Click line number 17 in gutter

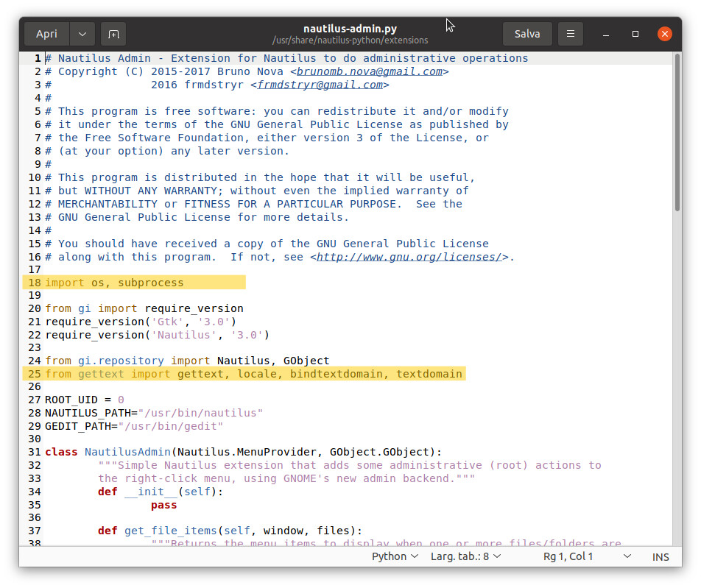point(35,269)
